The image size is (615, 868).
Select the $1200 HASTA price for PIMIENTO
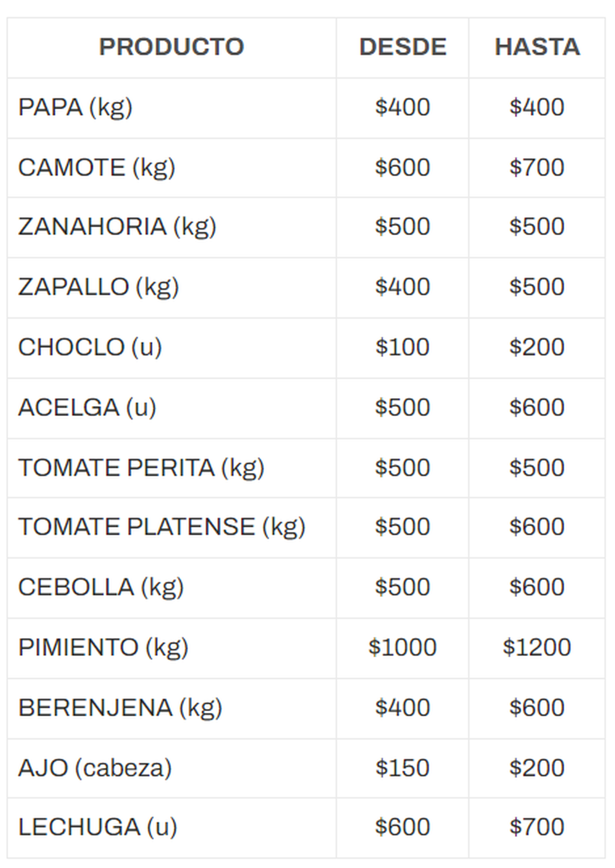point(537,648)
